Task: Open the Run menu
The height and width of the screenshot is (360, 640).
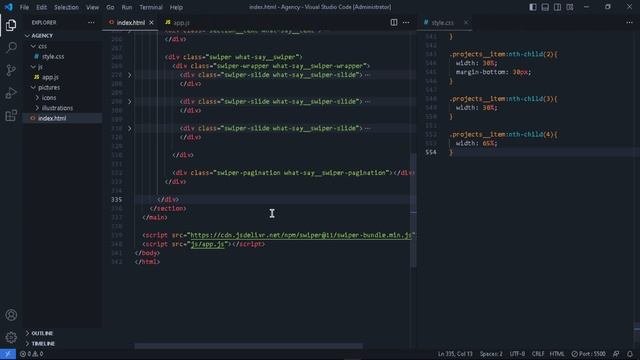Action: click(x=127, y=7)
